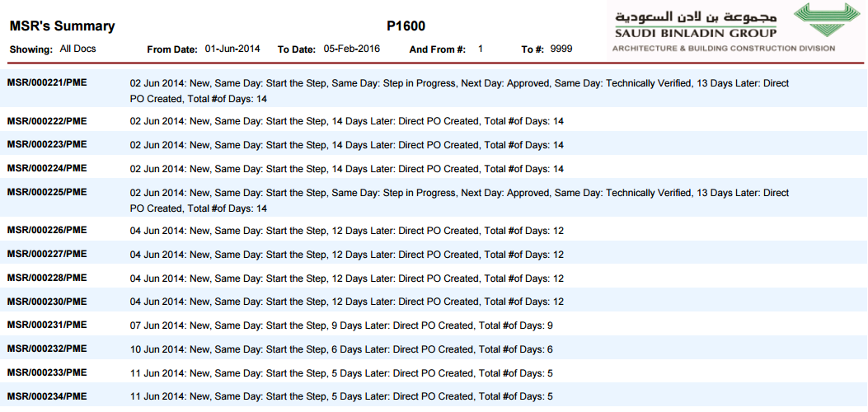The image size is (868, 412).
Task: Click the To # value 9999
Action: tap(561, 49)
